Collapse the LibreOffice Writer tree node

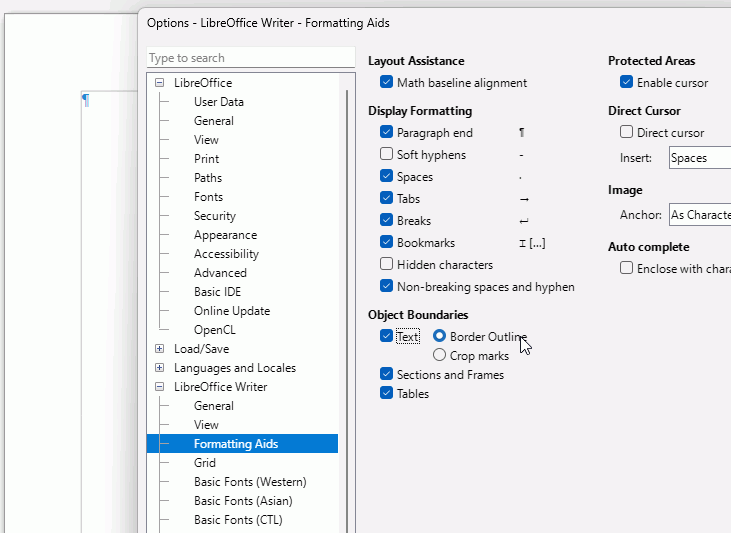pos(160,387)
